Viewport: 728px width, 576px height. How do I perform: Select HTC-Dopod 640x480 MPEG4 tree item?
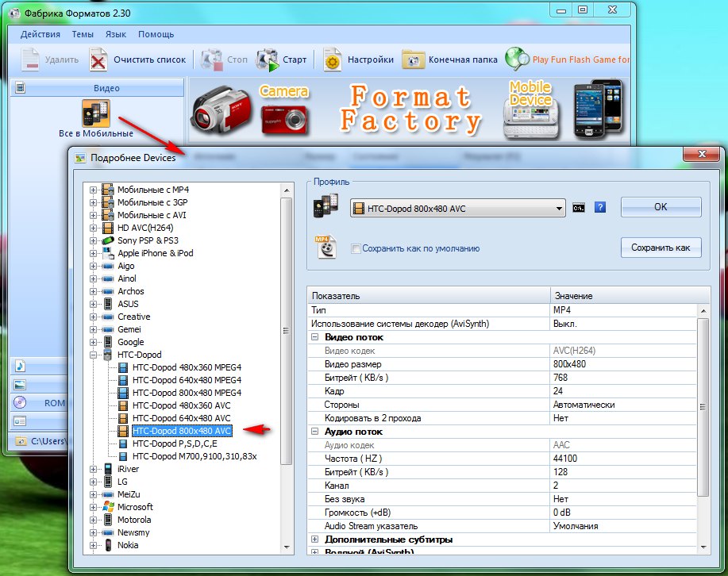[187, 380]
